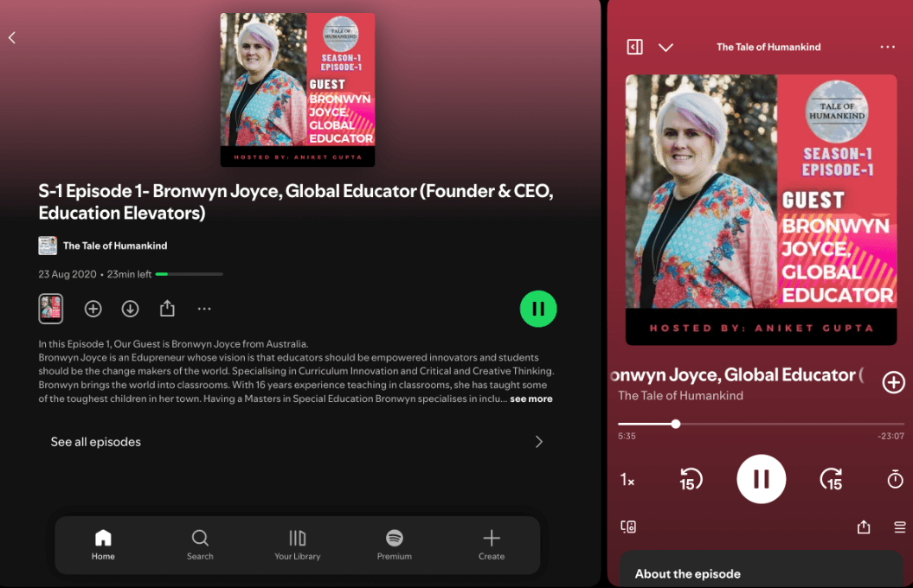Collapse now playing view with down chevron
Screen dimensions: 913x588
click(x=665, y=48)
